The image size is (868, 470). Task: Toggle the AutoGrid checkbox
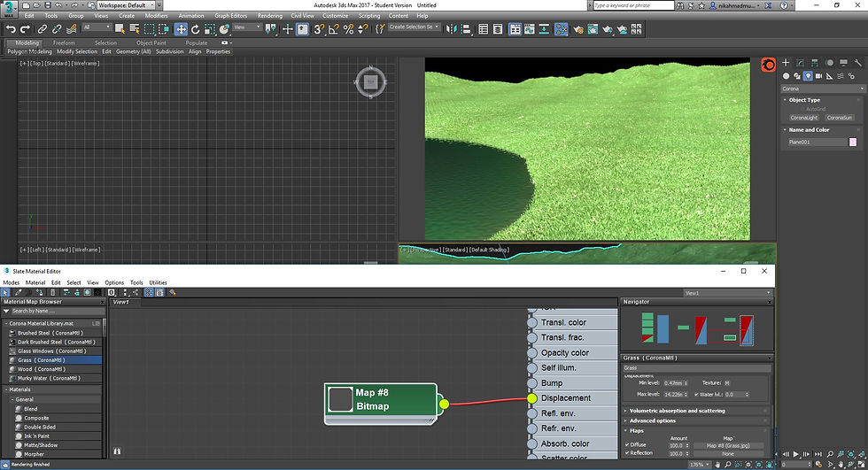pyautogui.click(x=803, y=109)
